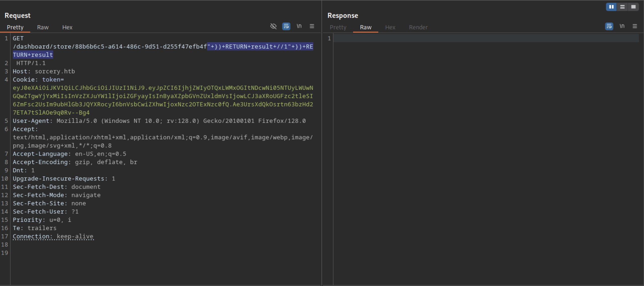Toggle non-printable characters hiding in Request

273,26
